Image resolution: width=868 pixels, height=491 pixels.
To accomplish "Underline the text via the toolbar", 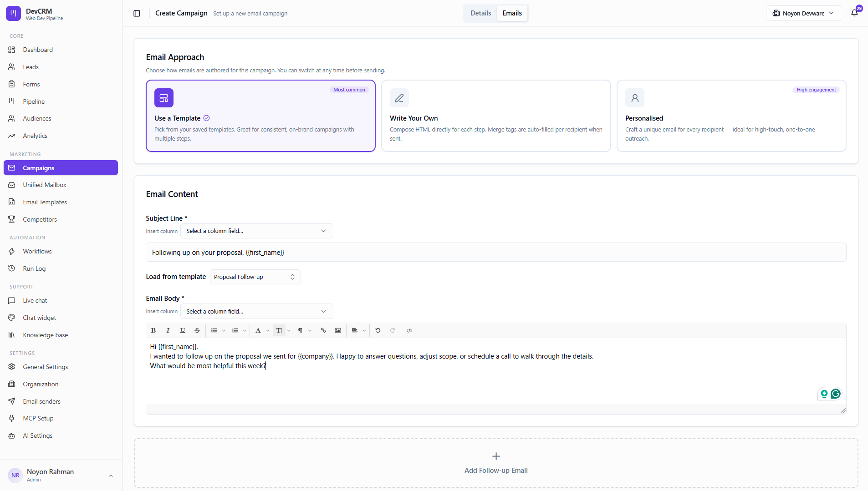I will [183, 330].
